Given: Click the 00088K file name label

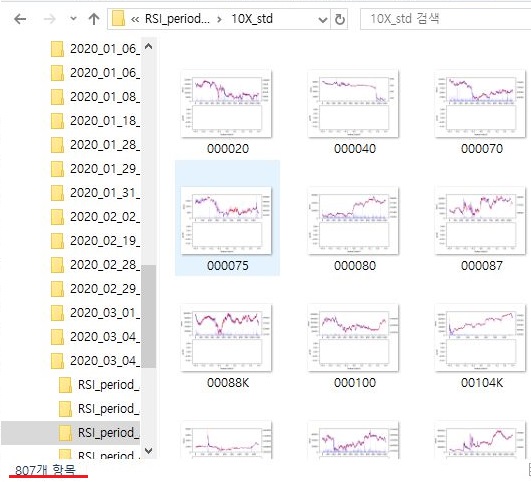Looking at the screenshot, I should 228,383.
